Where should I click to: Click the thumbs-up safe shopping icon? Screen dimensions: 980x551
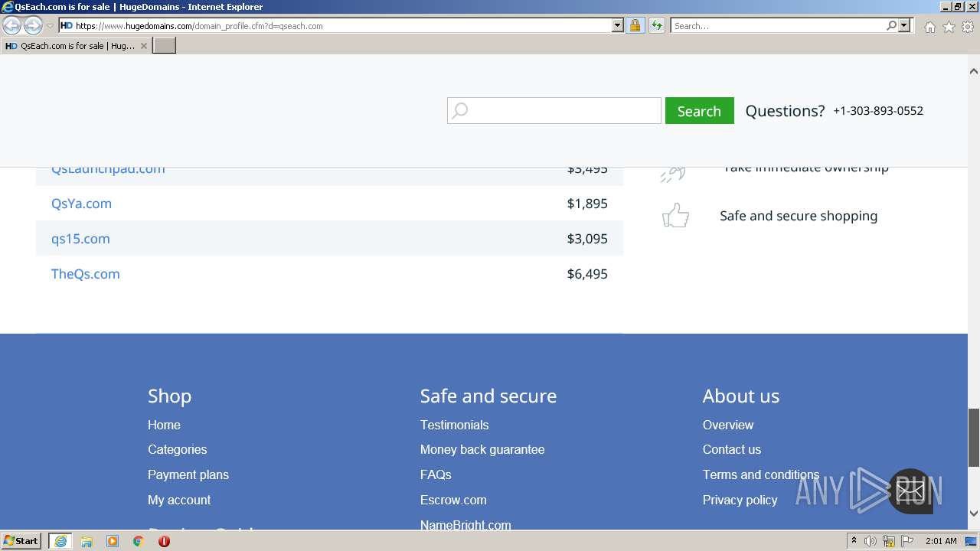pos(675,216)
